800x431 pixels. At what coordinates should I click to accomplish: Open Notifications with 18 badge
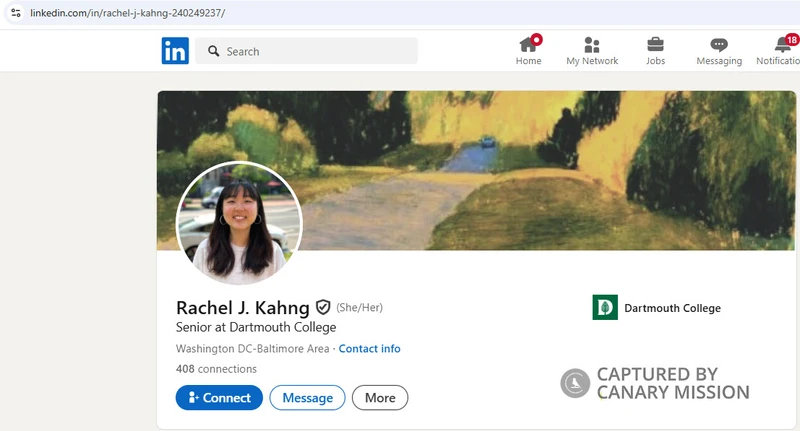[779, 50]
